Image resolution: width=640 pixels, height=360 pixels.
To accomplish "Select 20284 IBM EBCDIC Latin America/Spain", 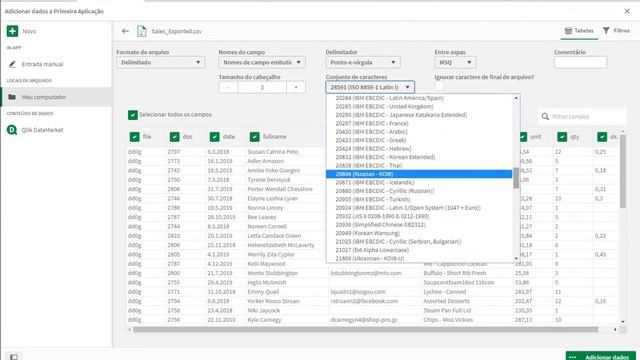I will tap(419, 98).
